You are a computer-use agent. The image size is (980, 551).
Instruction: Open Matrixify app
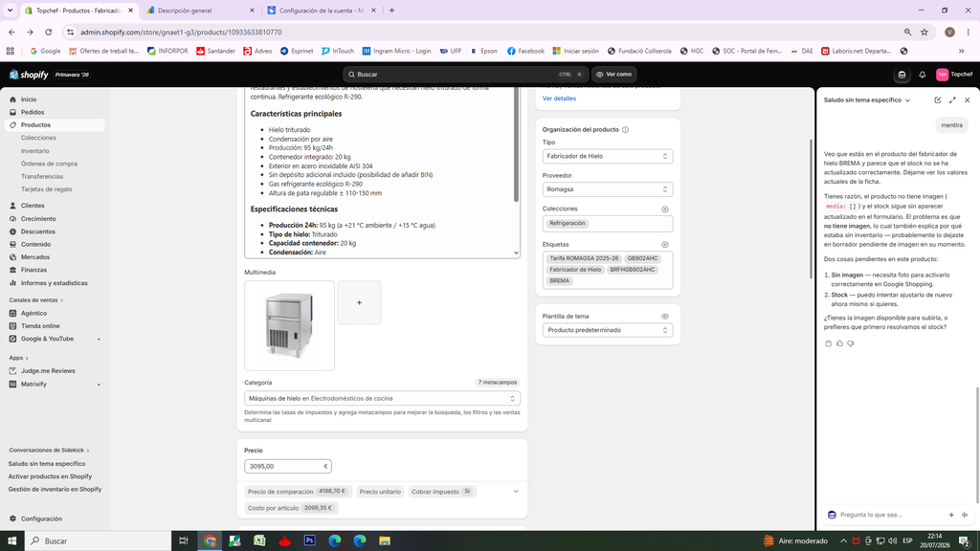pos(33,385)
